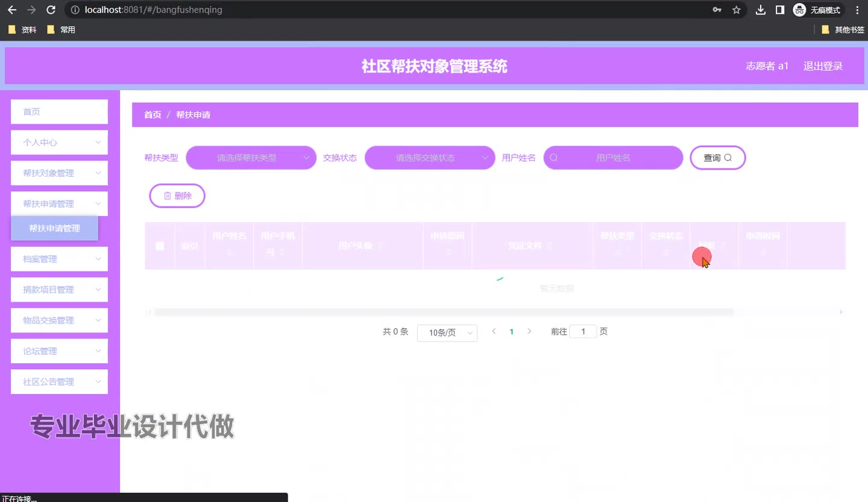Click the 删除 delete button
This screenshot has width=868, height=502.
(x=177, y=195)
